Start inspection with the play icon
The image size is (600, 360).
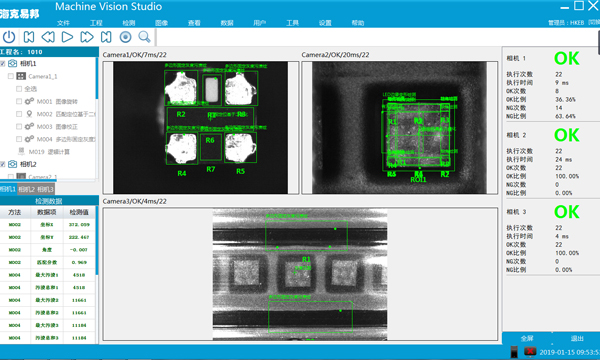click(67, 37)
